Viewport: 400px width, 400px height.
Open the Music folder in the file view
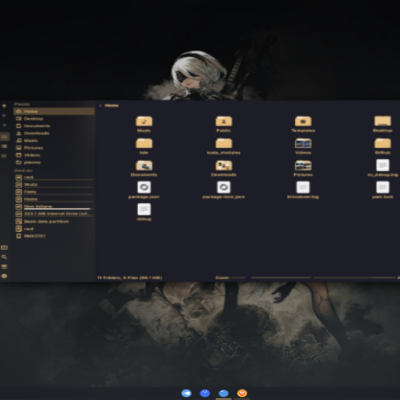[144, 124]
